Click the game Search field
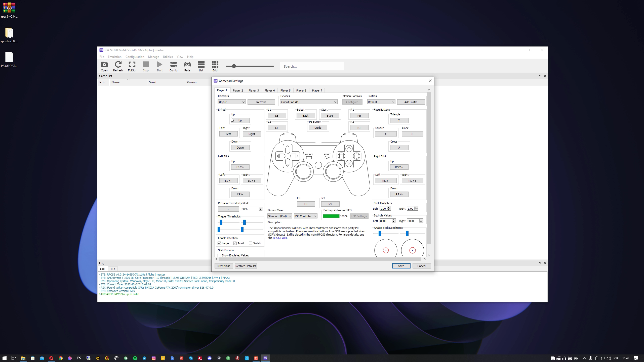The height and width of the screenshot is (362, 644). click(x=312, y=66)
